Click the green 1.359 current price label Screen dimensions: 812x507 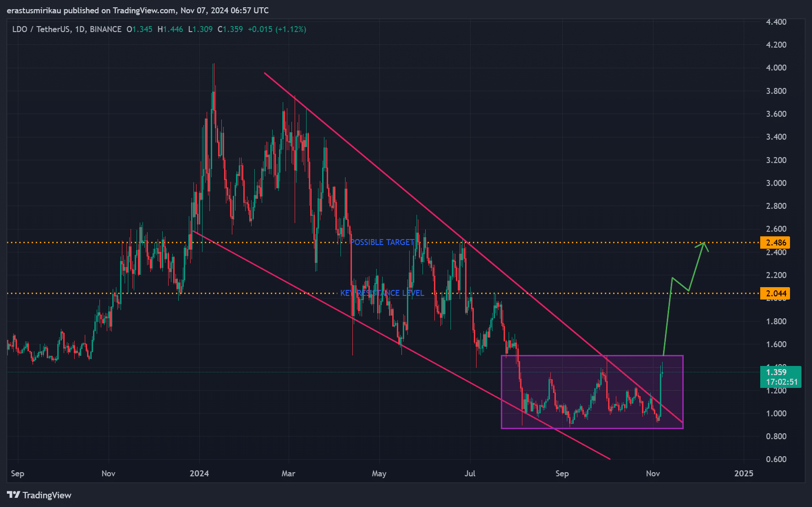click(781, 377)
